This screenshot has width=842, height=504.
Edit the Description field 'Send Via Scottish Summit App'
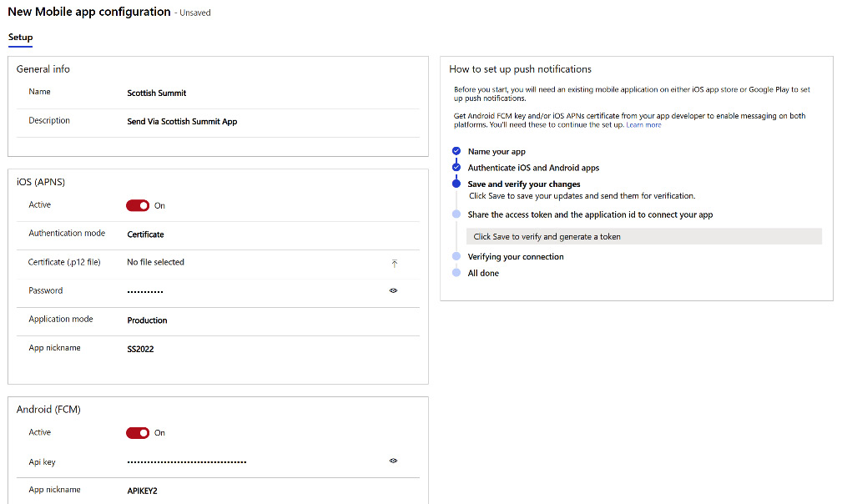[x=182, y=121]
